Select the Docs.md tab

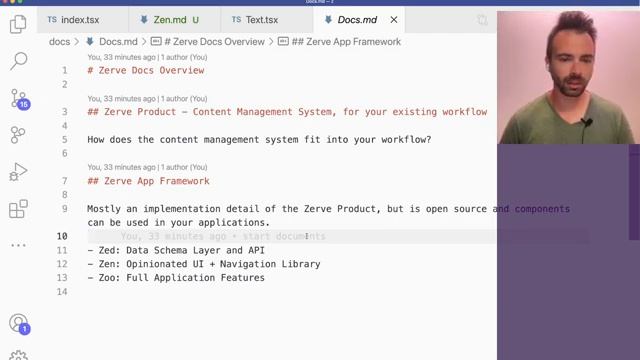click(x=357, y=20)
